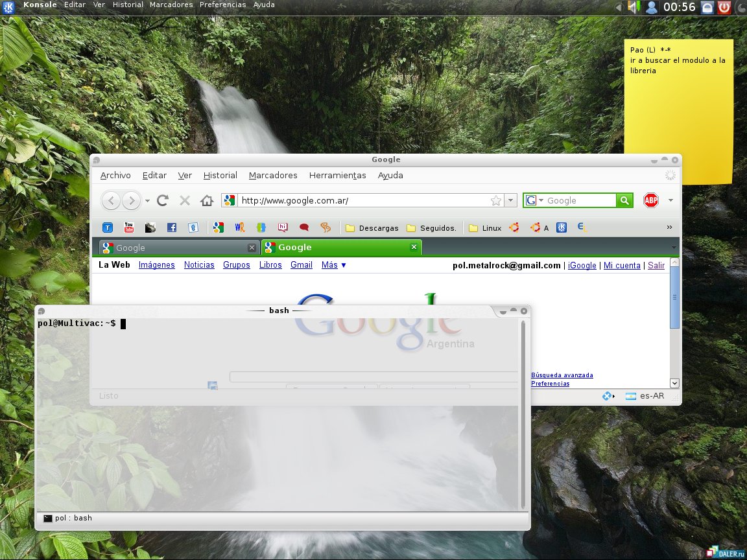
Task: Open the YouTube bookmark
Action: click(x=128, y=227)
